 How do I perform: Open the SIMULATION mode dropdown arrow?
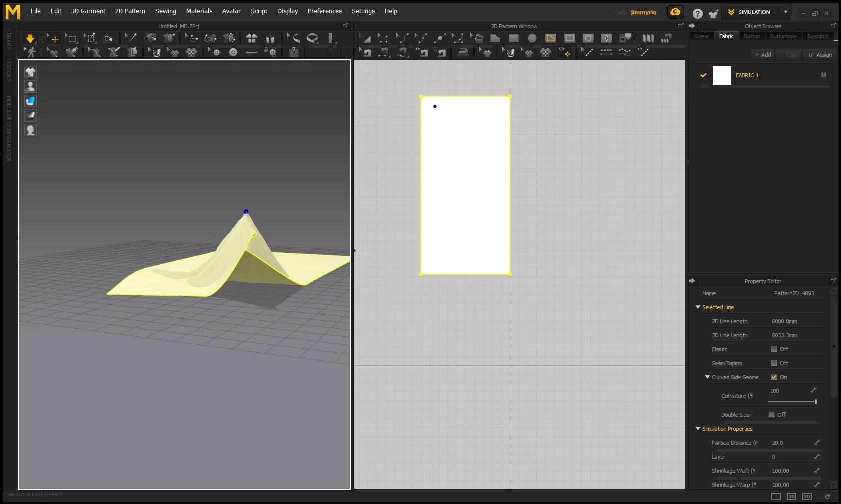click(x=785, y=12)
